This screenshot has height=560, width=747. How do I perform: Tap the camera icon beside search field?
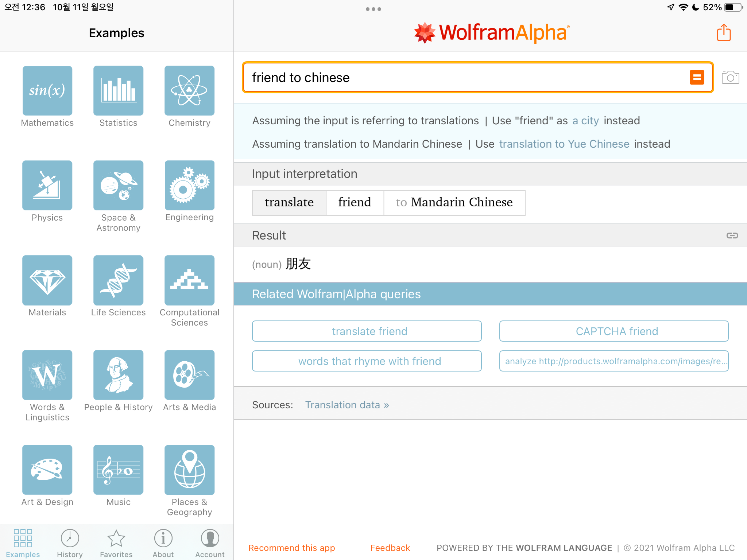pos(730,78)
